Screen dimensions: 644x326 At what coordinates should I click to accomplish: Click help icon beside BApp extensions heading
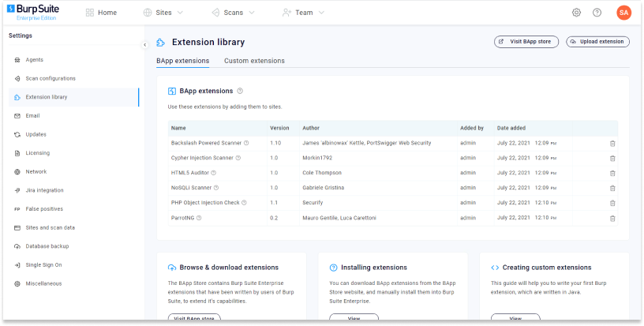240,91
